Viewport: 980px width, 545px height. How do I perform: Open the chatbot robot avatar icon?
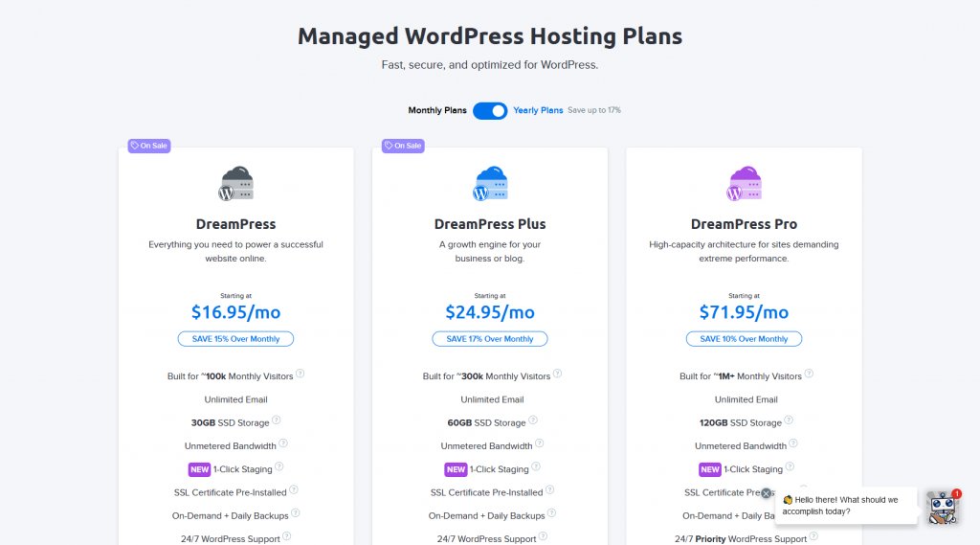[943, 507]
